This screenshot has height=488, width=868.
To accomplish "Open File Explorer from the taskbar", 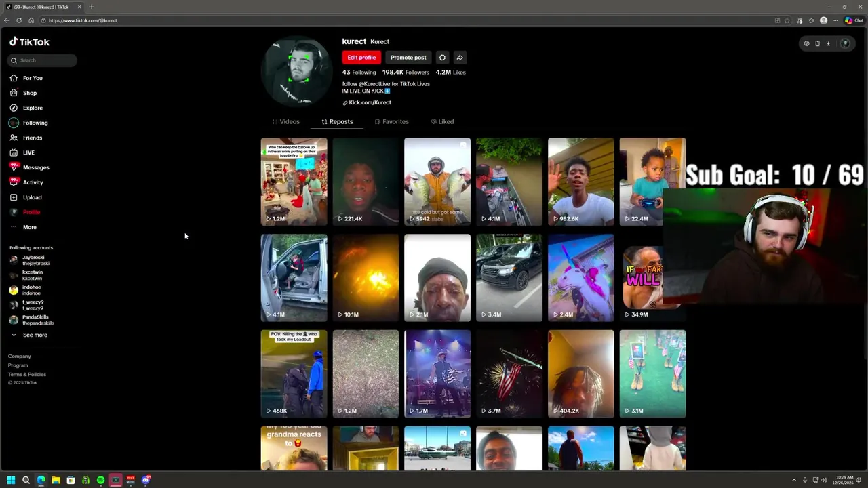I will (x=56, y=480).
